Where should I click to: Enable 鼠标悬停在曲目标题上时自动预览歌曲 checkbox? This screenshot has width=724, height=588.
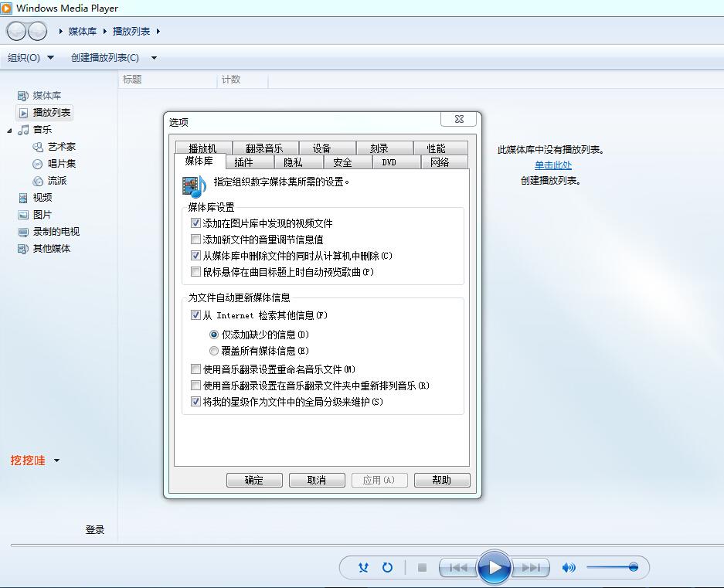pyautogui.click(x=195, y=272)
